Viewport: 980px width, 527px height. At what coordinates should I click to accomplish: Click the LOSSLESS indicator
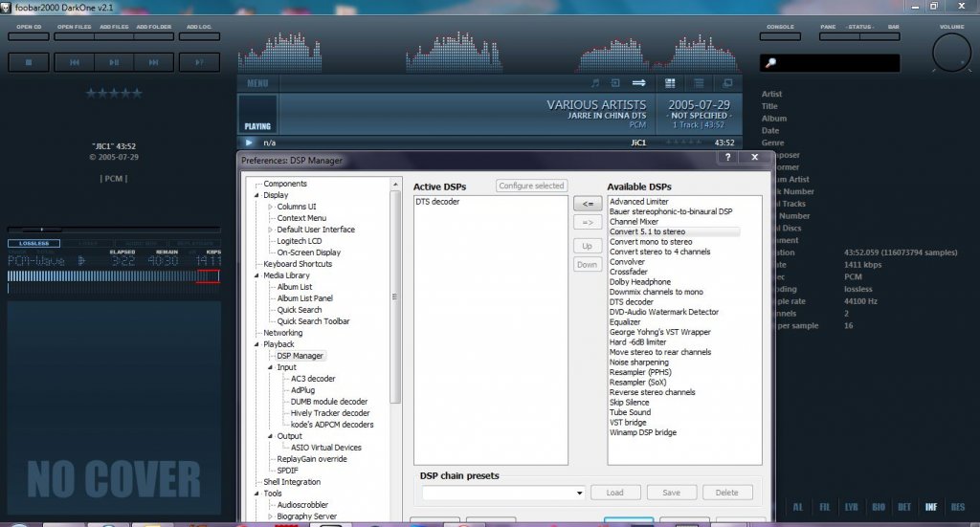[x=33, y=243]
